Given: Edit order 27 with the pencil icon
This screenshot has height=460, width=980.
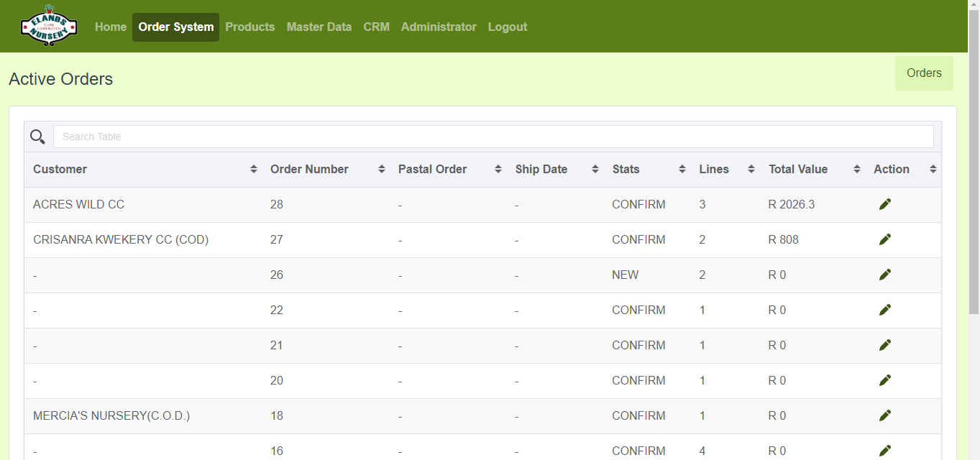Looking at the screenshot, I should click(x=885, y=240).
